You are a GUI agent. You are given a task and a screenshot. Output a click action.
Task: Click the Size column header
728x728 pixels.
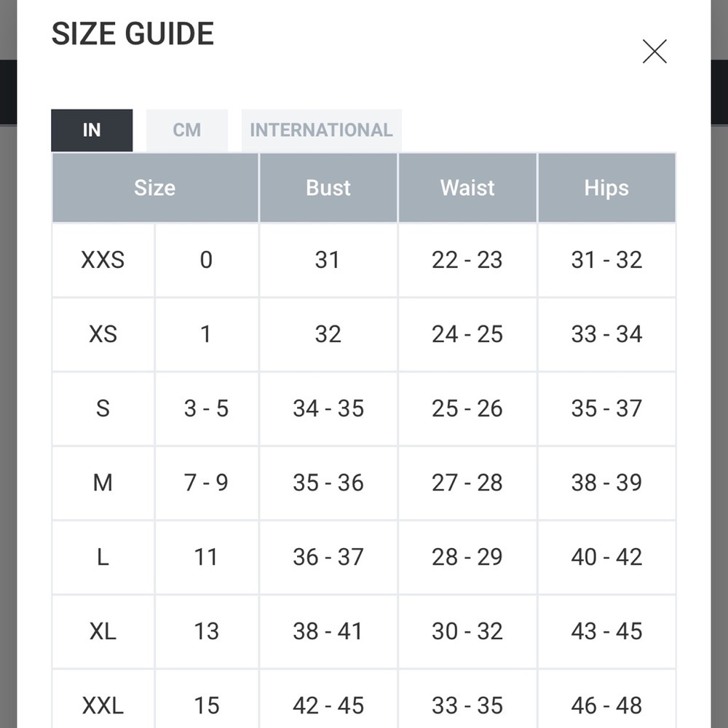155,188
